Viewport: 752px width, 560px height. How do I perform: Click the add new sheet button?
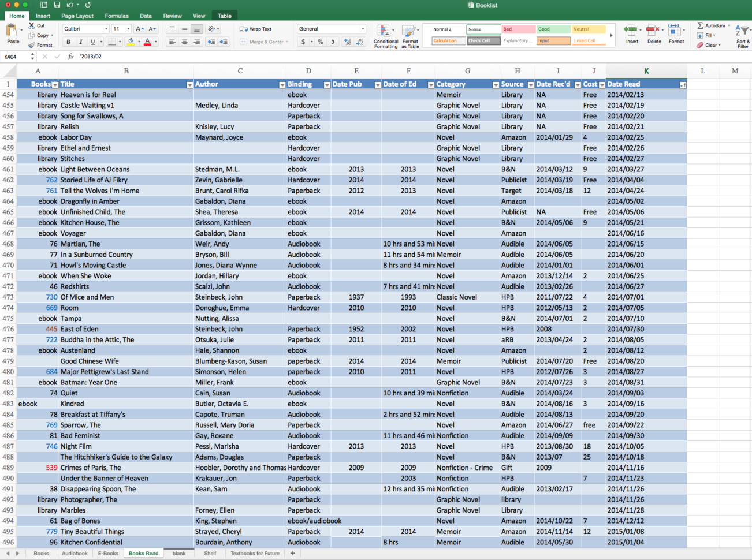[x=293, y=553]
